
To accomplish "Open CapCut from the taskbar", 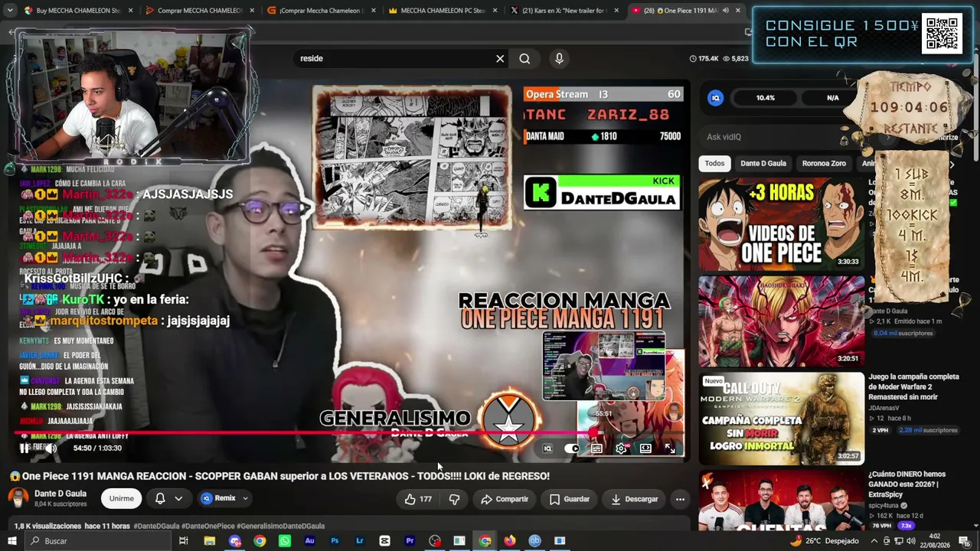I will 384,541.
